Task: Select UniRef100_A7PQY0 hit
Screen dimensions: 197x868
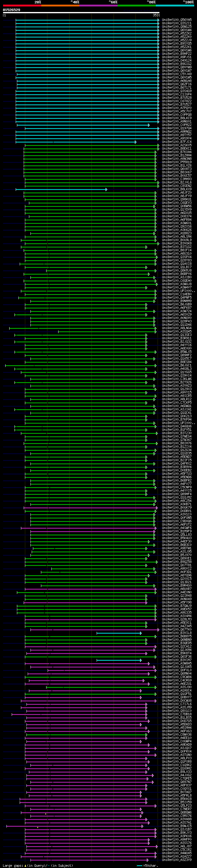Action: coord(177,108)
